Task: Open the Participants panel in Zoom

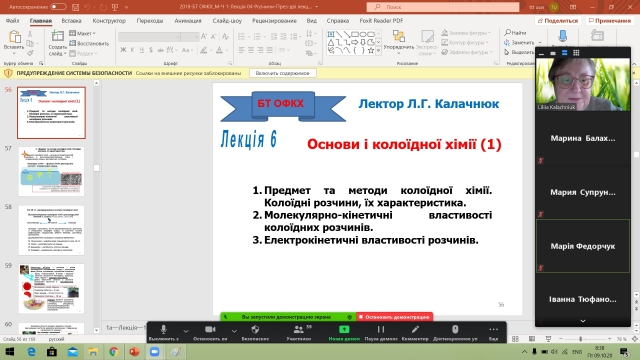Action: (299, 329)
